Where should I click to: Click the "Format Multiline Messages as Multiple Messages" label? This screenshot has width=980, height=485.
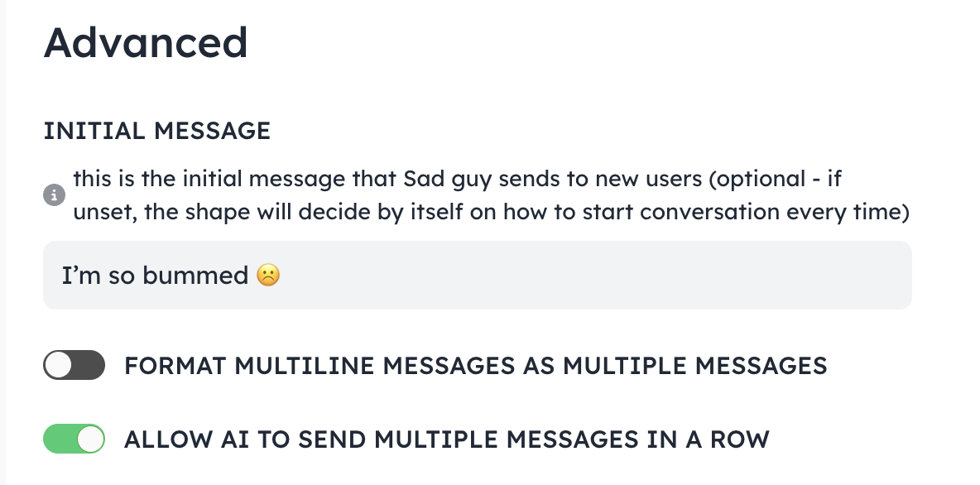pyautogui.click(x=476, y=366)
